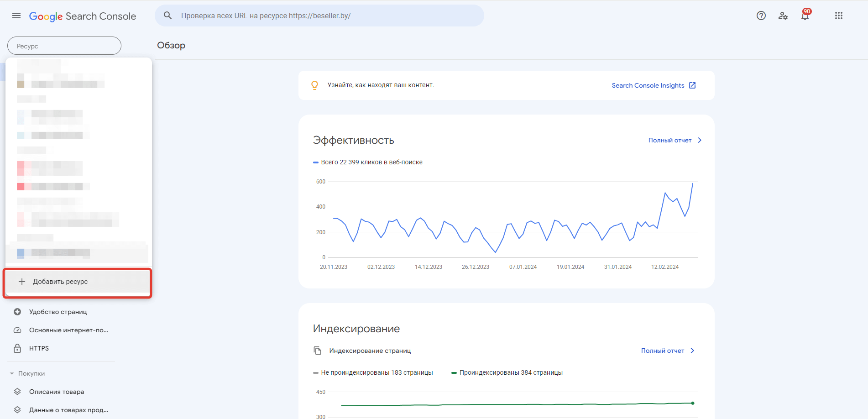This screenshot has height=419, width=868.
Task: Open HTTPS report
Action: pyautogui.click(x=39, y=348)
